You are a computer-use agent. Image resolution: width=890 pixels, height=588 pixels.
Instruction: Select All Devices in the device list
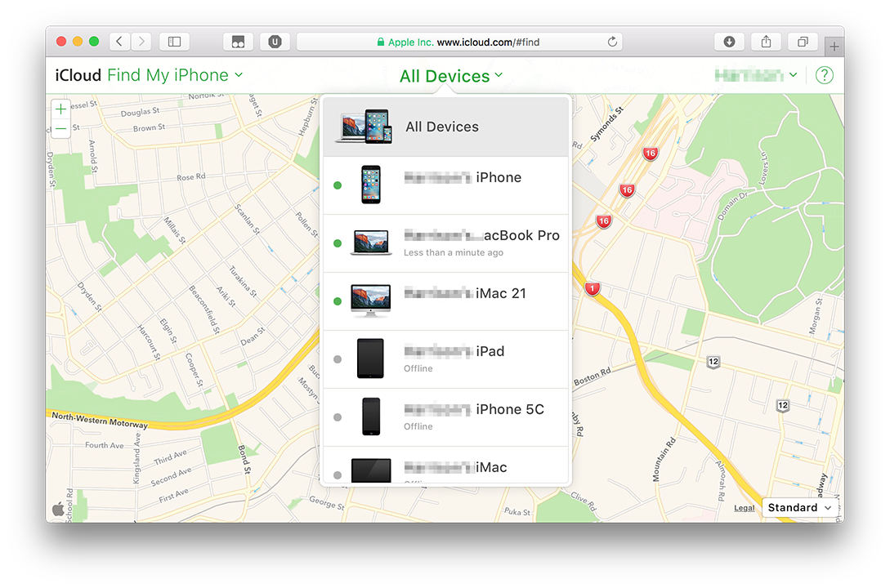point(445,127)
